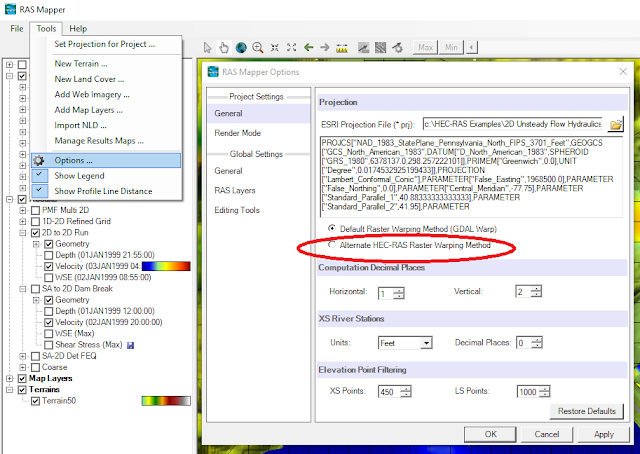Screen dimensions: 640x454
Task: Increase Horizontal decimal places spinner
Action: [x=399, y=290]
